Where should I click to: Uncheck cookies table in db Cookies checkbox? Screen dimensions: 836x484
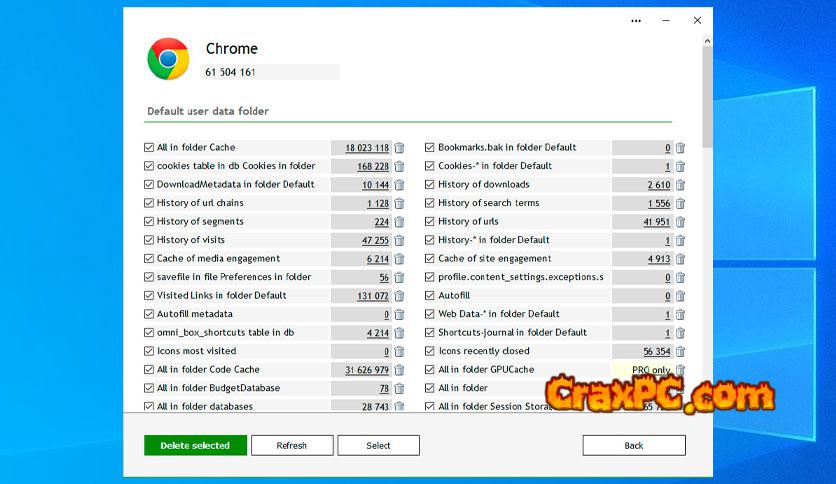[x=149, y=166]
